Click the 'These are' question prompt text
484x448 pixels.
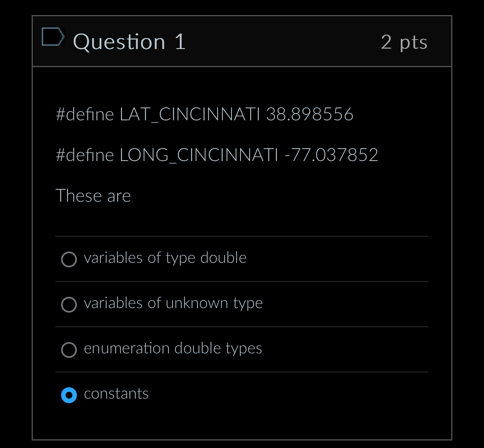pyautogui.click(x=93, y=196)
